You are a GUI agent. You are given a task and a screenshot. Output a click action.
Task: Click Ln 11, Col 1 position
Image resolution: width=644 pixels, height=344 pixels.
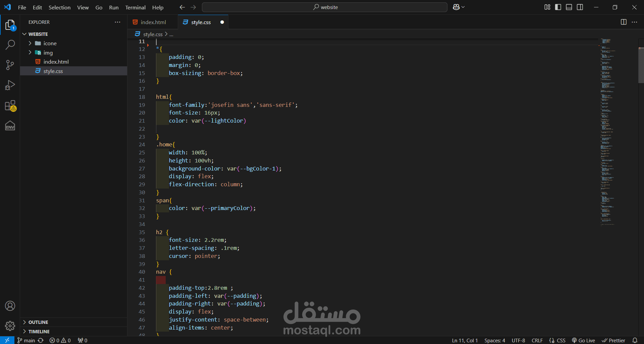[x=465, y=340]
